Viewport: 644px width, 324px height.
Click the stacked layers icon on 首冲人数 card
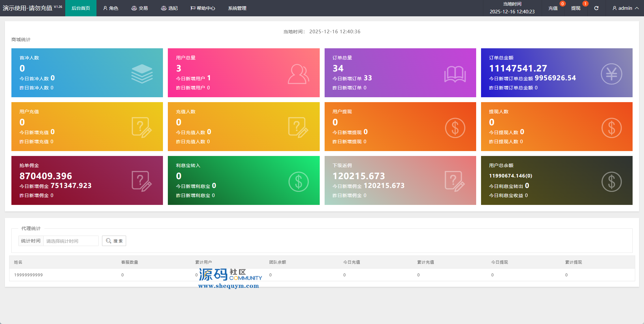coord(142,73)
